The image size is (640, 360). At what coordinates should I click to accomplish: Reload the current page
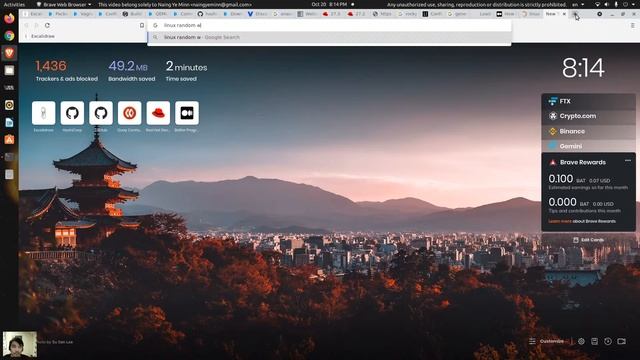(x=47, y=25)
